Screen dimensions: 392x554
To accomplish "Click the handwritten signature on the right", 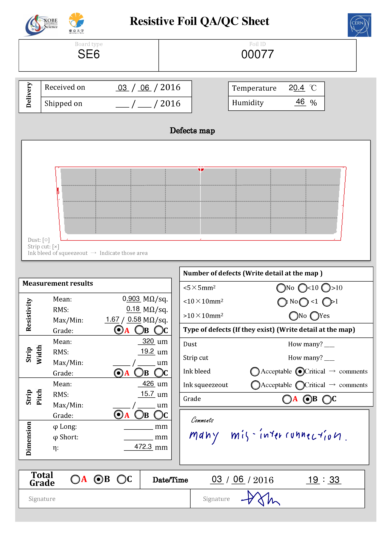I will point(261,499).
